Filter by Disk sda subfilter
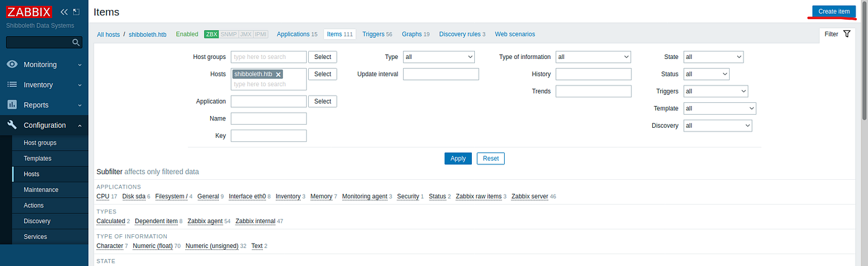 (x=133, y=197)
